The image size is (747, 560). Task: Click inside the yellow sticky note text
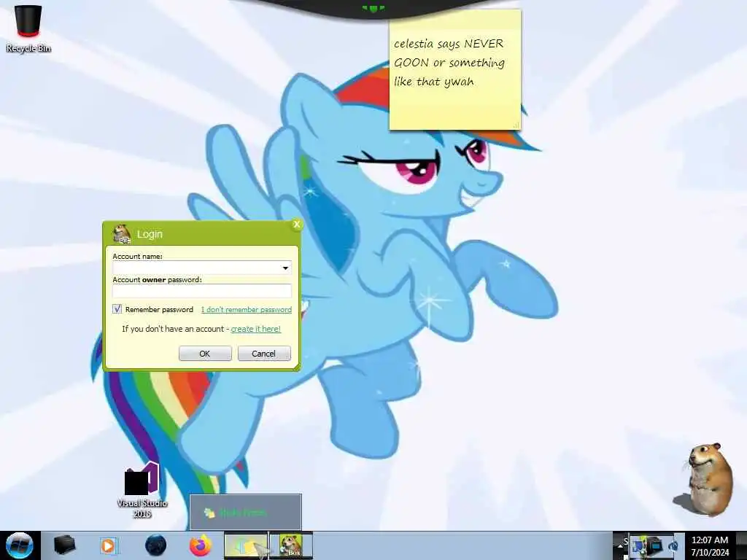pos(449,63)
